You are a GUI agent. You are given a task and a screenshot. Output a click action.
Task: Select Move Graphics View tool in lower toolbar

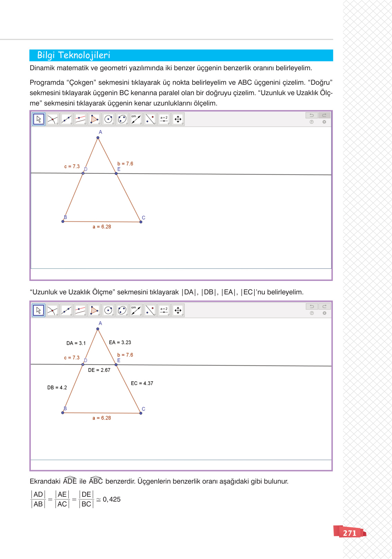[178, 310]
